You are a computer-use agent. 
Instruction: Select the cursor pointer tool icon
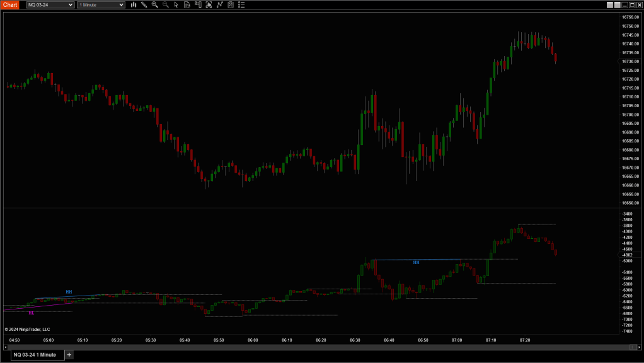(176, 4)
